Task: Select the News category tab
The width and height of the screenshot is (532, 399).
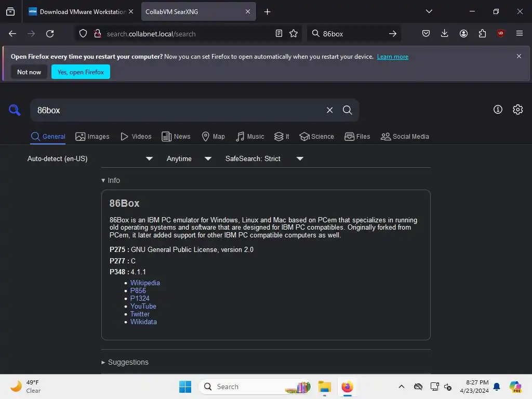Action: (176, 137)
